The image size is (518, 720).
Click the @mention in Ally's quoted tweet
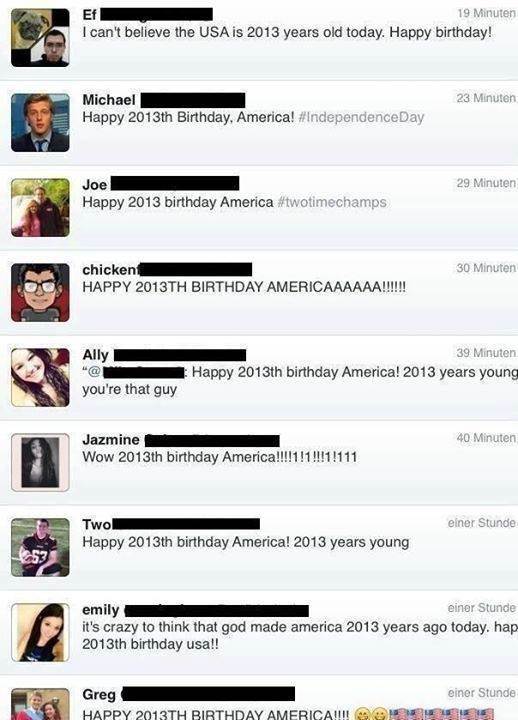coord(136,372)
